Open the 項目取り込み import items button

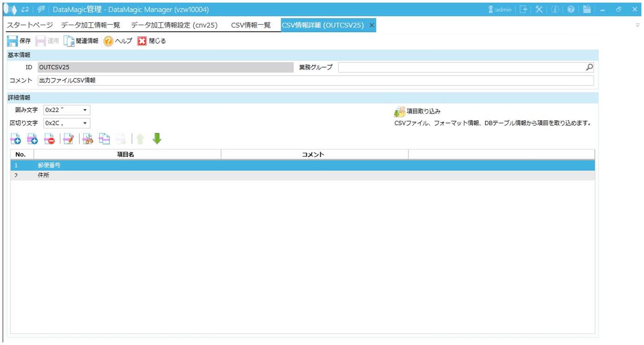(x=417, y=111)
